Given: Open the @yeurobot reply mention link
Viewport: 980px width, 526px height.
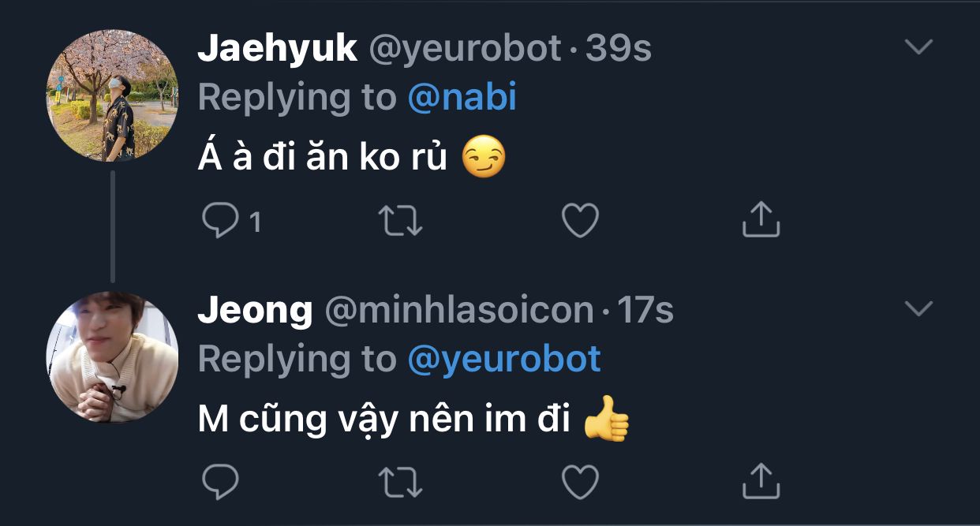Looking at the screenshot, I should tap(504, 359).
